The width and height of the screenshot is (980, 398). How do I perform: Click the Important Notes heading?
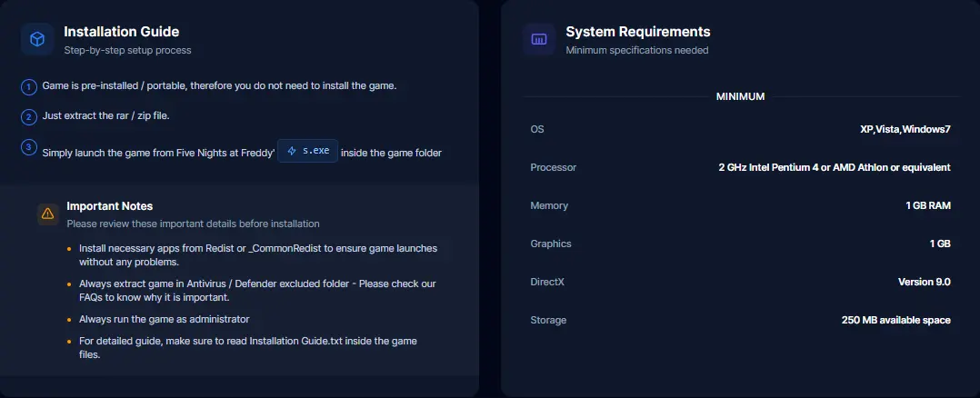pos(109,206)
